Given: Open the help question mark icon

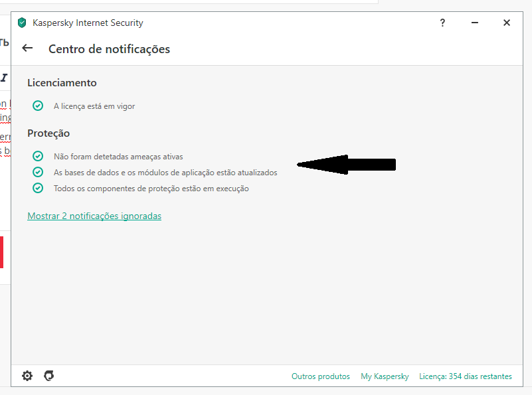Looking at the screenshot, I should point(442,23).
